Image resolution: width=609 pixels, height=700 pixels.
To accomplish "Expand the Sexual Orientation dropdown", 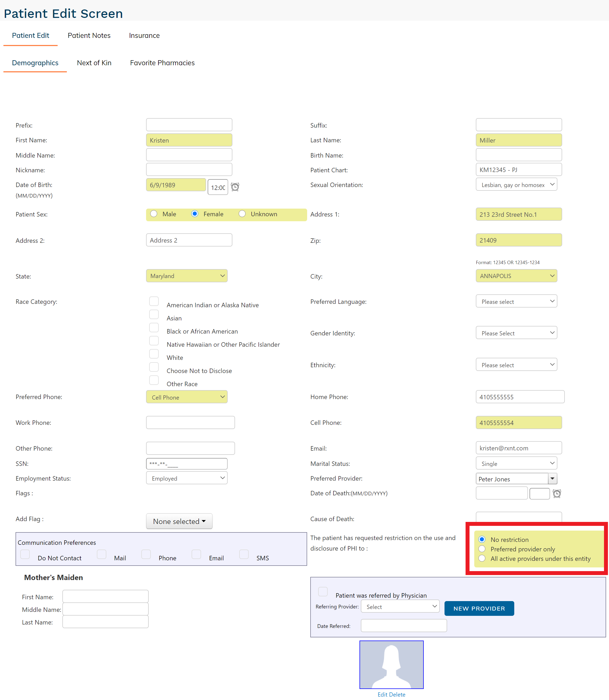I will [x=516, y=185].
